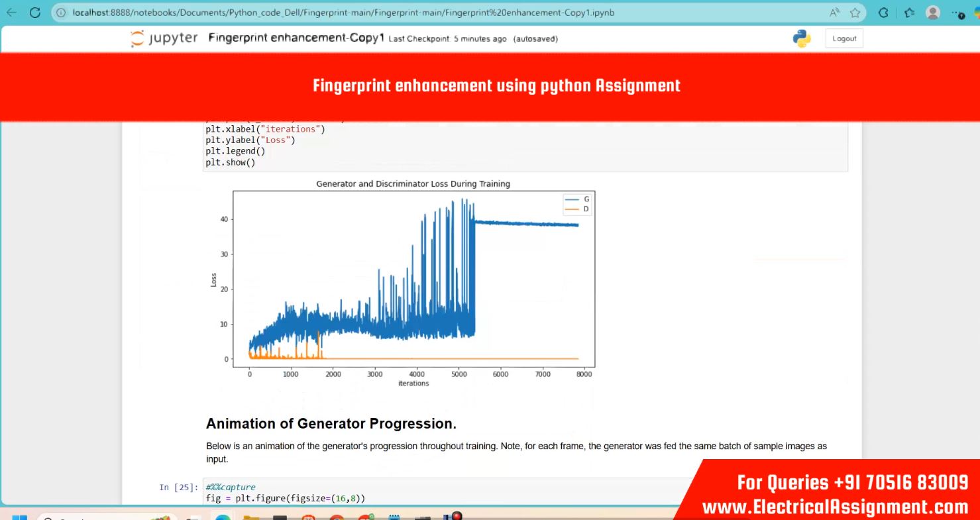Focus the localhost URL address bar

tap(398, 13)
